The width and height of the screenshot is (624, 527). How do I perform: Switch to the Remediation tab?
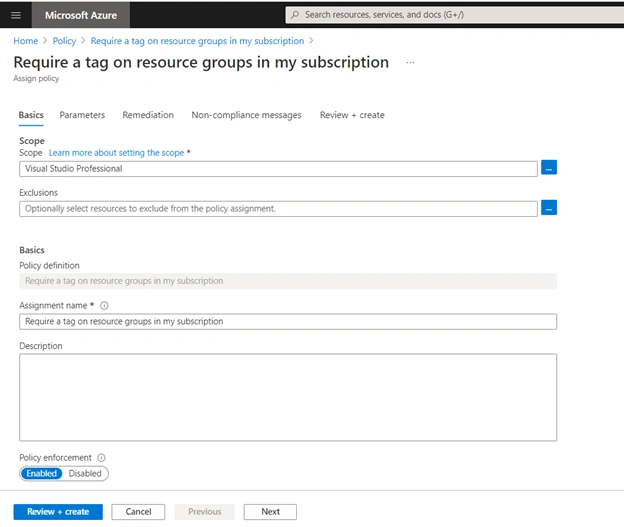[148, 115]
